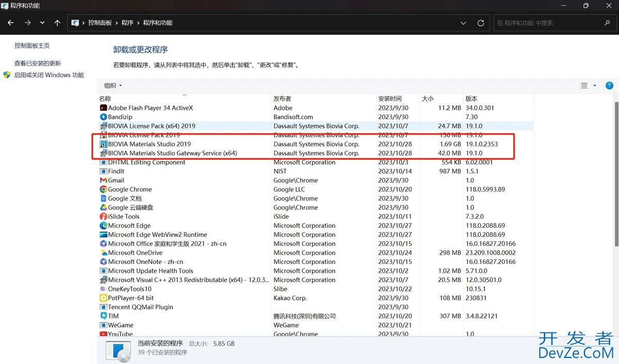Screen dimensions: 619x364
Task: Go up one level with up arrow
Action: [x=57, y=23]
